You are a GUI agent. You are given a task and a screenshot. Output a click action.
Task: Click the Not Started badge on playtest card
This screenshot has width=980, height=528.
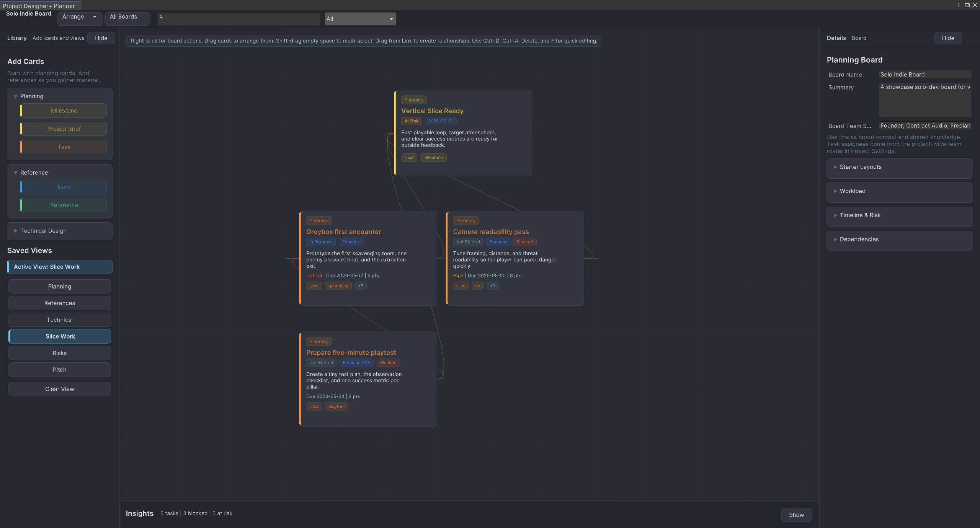coord(321,363)
